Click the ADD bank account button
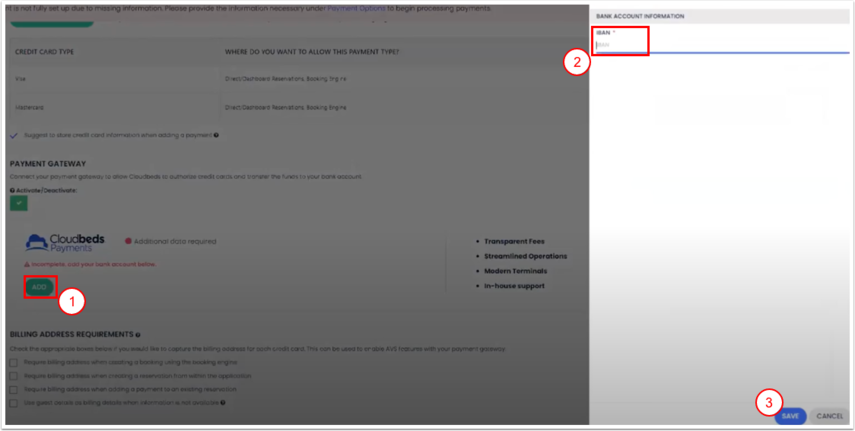The image size is (855, 431). pyautogui.click(x=39, y=287)
